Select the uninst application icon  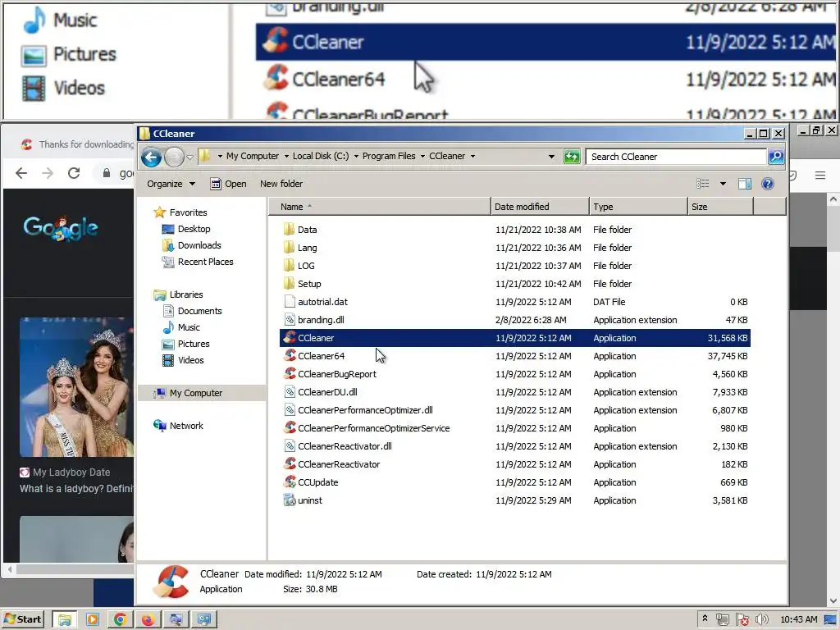coord(290,500)
